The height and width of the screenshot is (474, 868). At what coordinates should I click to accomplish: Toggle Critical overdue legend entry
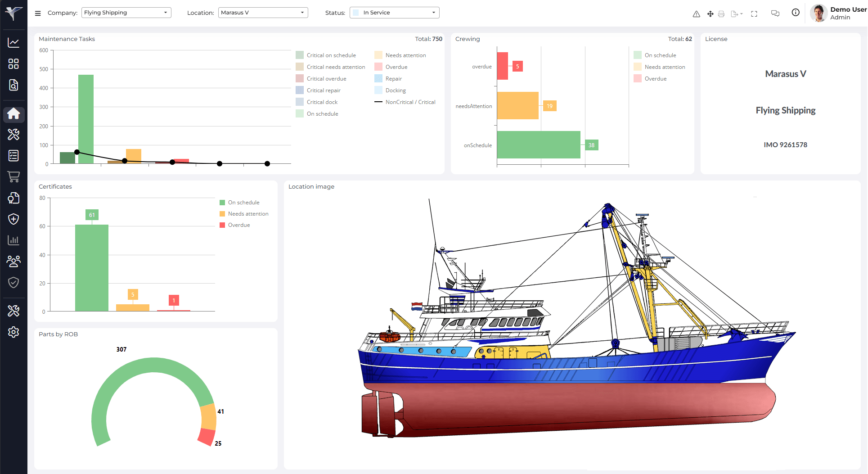(321, 79)
